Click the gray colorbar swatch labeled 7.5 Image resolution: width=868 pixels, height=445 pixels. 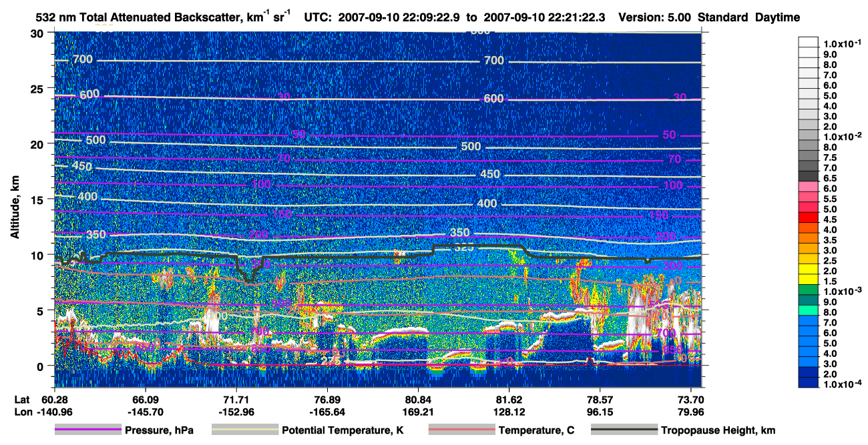tap(808, 155)
